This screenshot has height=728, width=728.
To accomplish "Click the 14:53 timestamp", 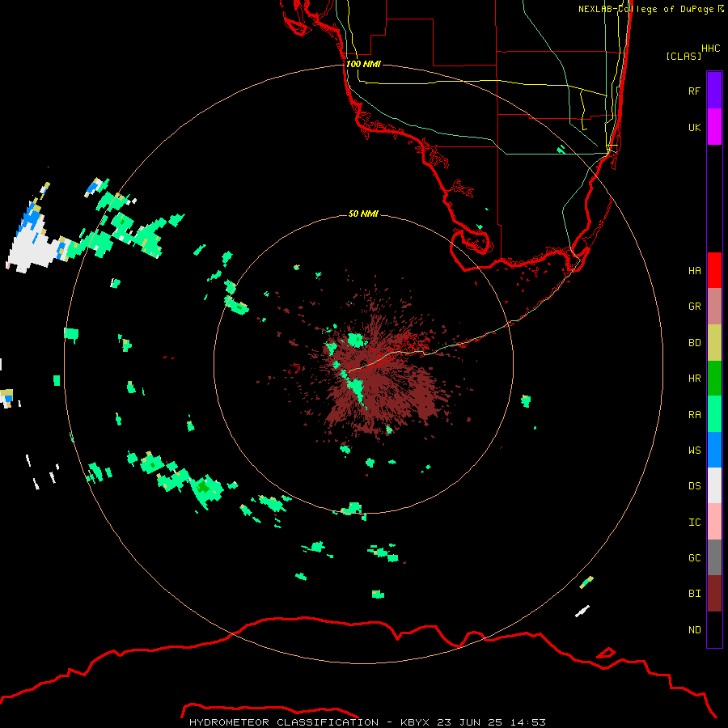I will pyautogui.click(x=527, y=722).
